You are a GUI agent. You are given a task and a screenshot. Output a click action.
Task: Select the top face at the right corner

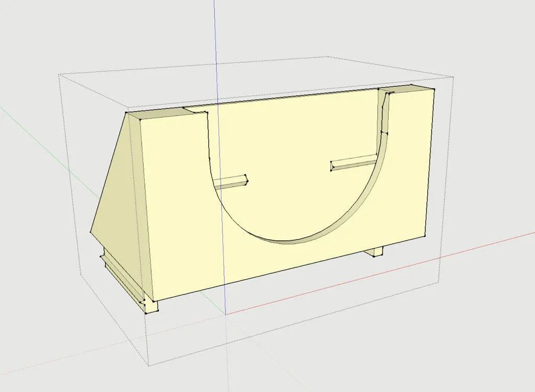pyautogui.click(x=407, y=89)
